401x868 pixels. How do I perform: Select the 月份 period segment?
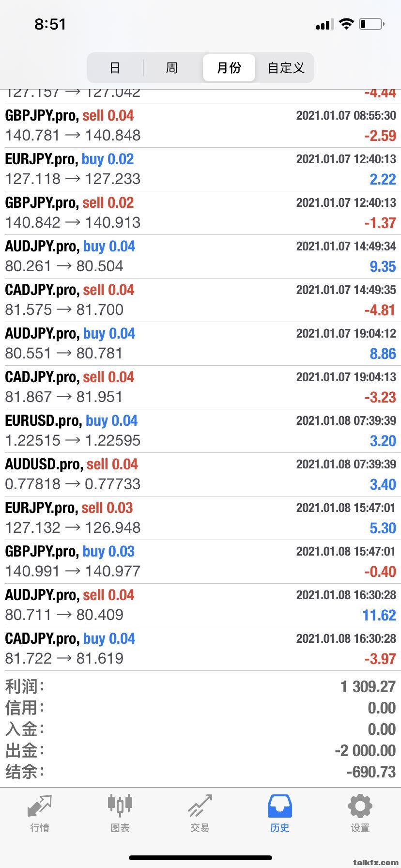229,67
